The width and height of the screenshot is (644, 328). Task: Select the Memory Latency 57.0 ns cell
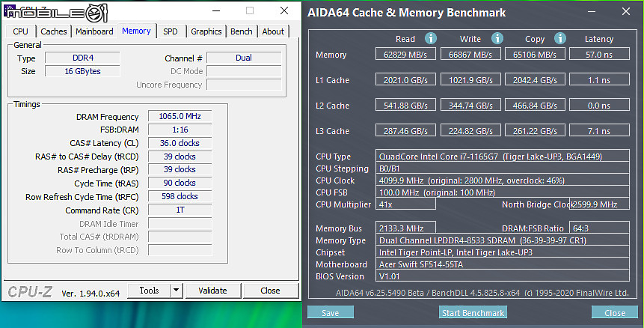599,54
